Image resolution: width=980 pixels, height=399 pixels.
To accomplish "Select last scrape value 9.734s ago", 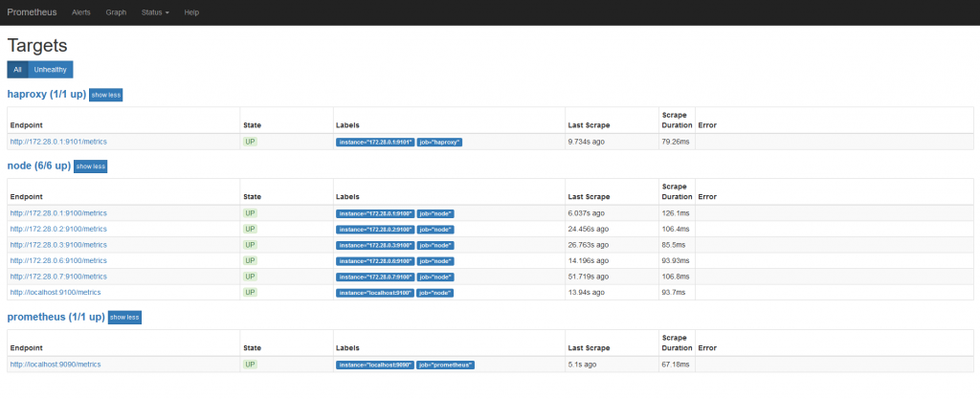I will click(x=587, y=142).
